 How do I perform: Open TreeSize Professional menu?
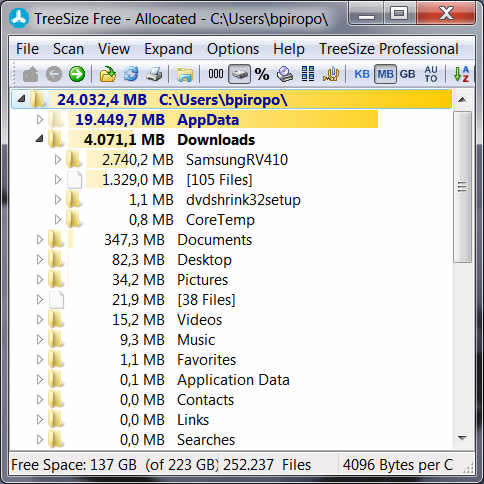click(389, 49)
